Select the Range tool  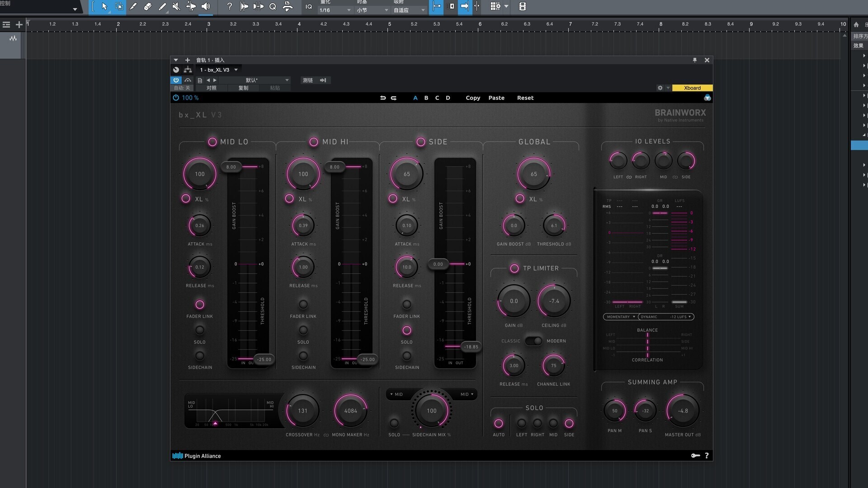point(119,6)
